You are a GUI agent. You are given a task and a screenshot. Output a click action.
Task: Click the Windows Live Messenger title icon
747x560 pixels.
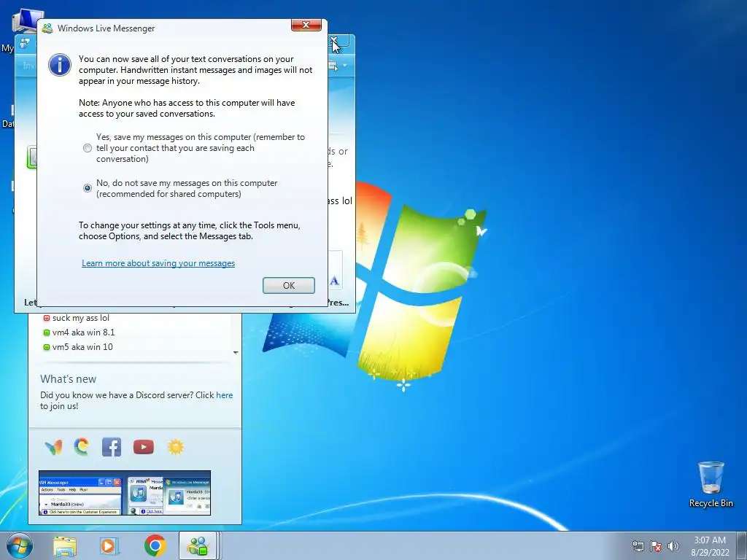point(47,28)
